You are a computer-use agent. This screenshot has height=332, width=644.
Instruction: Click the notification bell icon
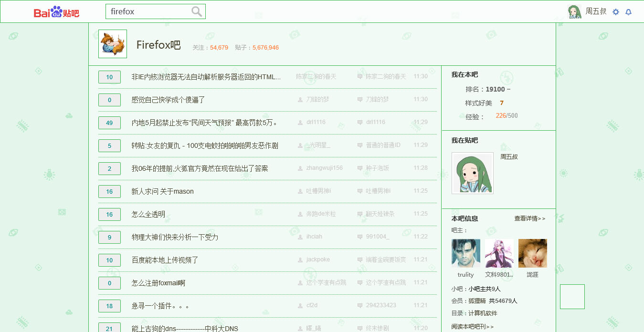point(629,11)
